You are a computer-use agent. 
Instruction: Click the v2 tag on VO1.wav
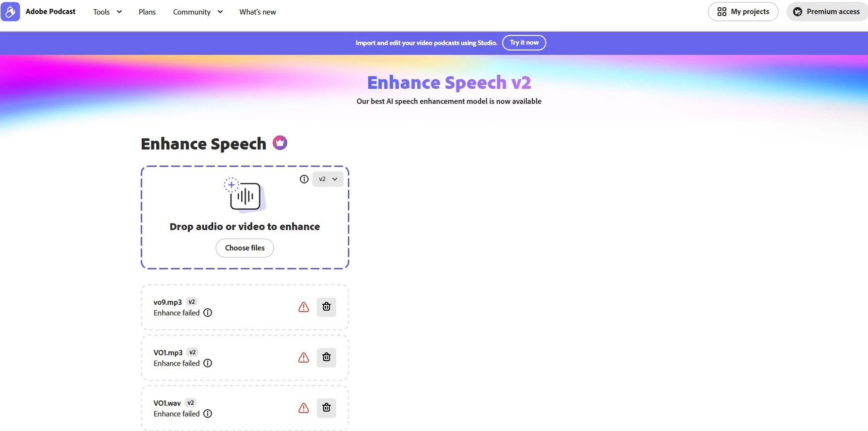pyautogui.click(x=191, y=403)
